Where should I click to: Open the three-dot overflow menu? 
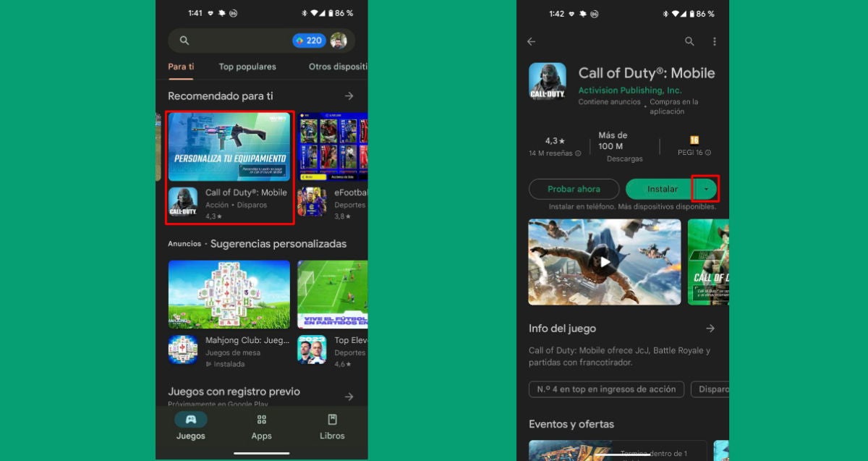(714, 42)
